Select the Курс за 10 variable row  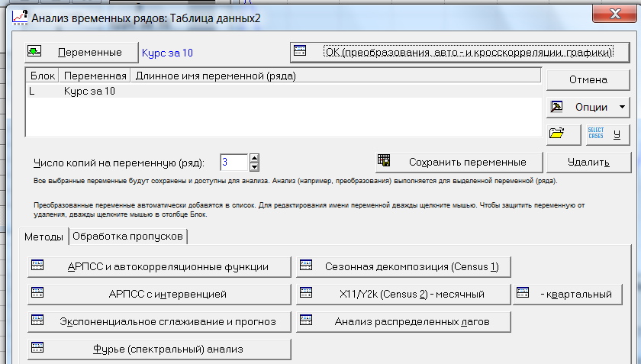pos(283,92)
